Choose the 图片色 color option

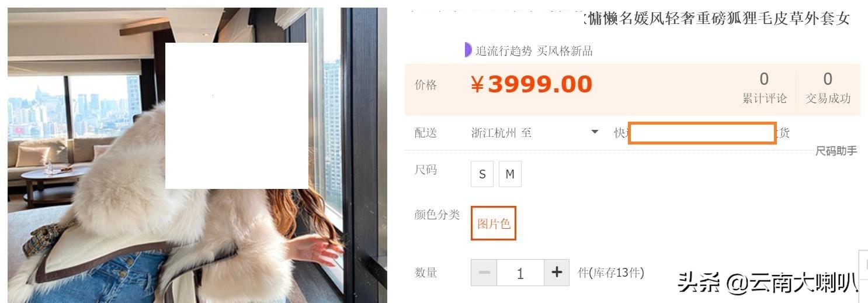(x=494, y=223)
